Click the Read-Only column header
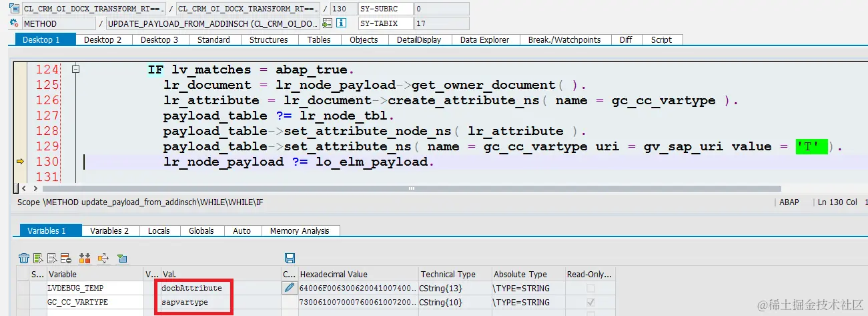This screenshot has width=868, height=316. click(x=589, y=274)
